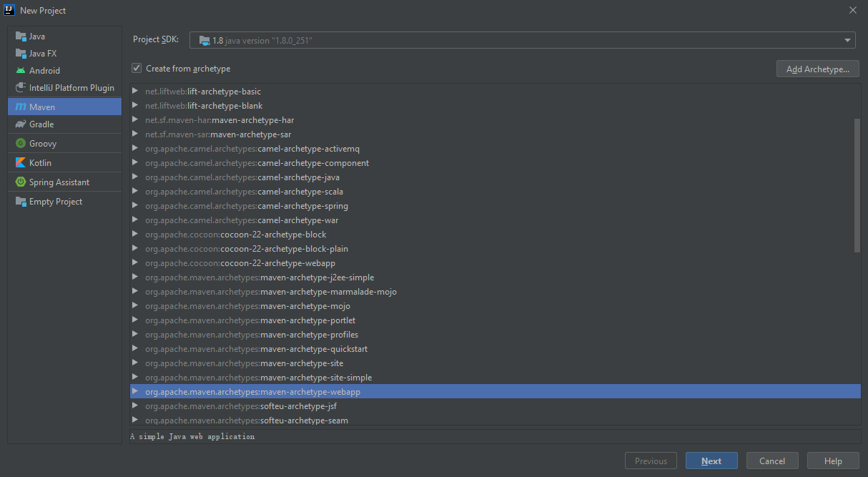Select camel-archetype-java row

495,177
